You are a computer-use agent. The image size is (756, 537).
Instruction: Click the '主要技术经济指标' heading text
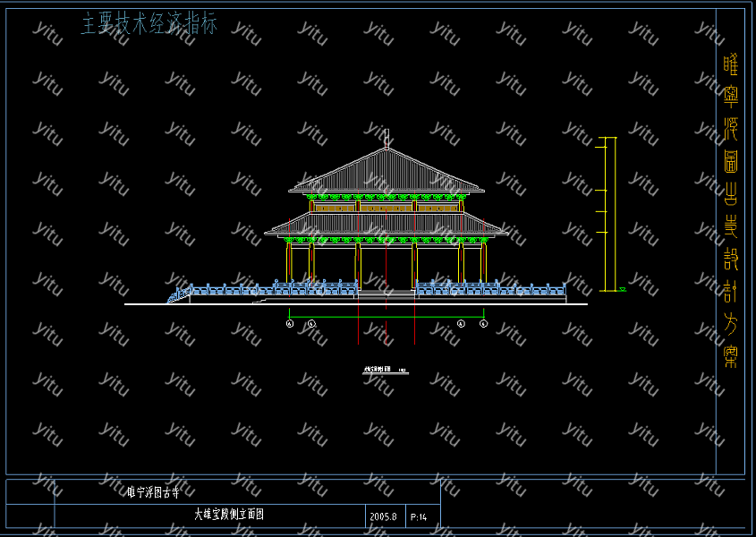click(149, 25)
